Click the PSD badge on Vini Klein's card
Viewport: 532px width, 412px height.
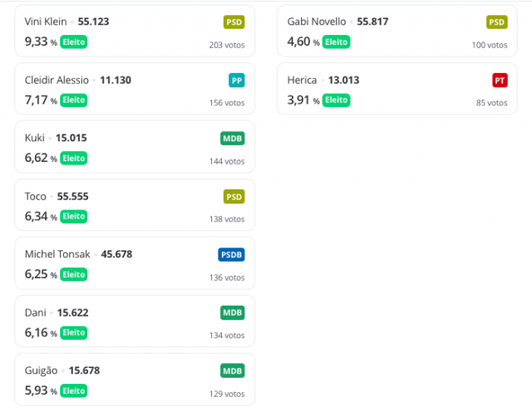pyautogui.click(x=234, y=22)
